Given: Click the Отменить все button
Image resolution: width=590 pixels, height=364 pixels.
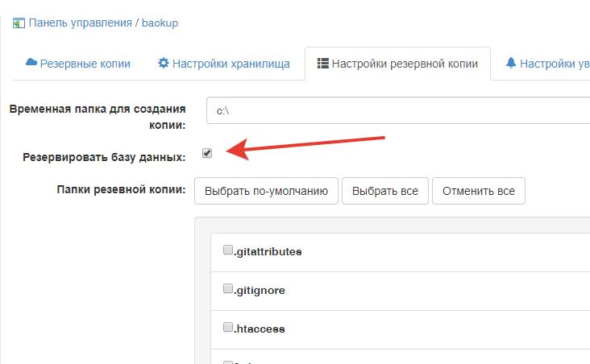Looking at the screenshot, I should pyautogui.click(x=479, y=191).
